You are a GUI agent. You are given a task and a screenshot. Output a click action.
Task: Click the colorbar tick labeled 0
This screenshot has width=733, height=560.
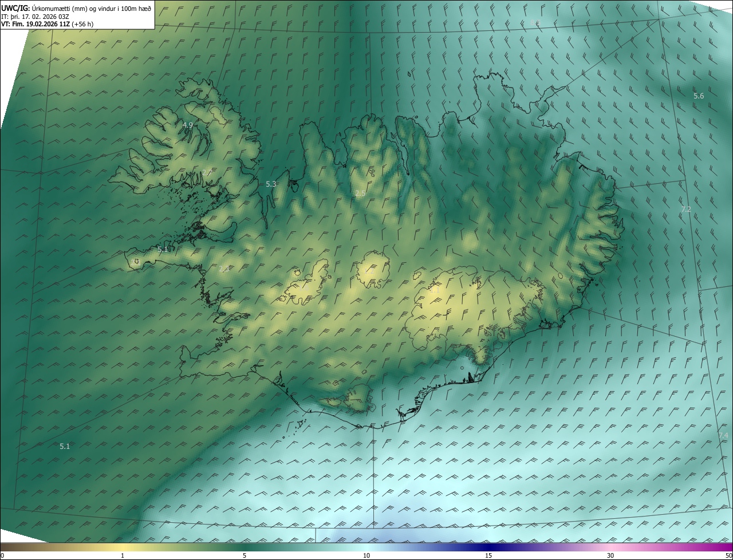point(2,555)
